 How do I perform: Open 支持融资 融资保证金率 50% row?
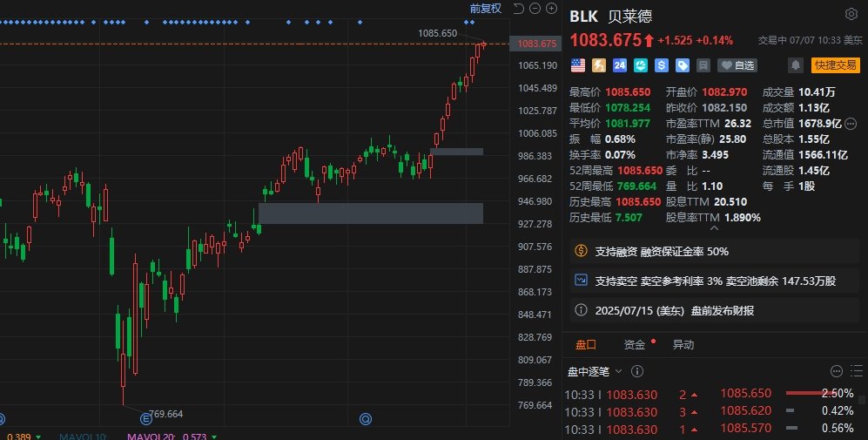click(x=714, y=251)
